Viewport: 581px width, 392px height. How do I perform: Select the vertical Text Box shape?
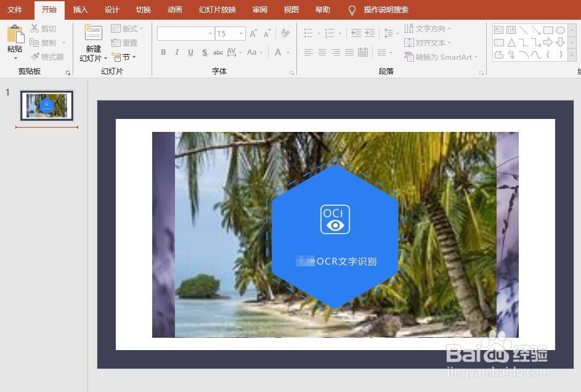click(x=511, y=30)
